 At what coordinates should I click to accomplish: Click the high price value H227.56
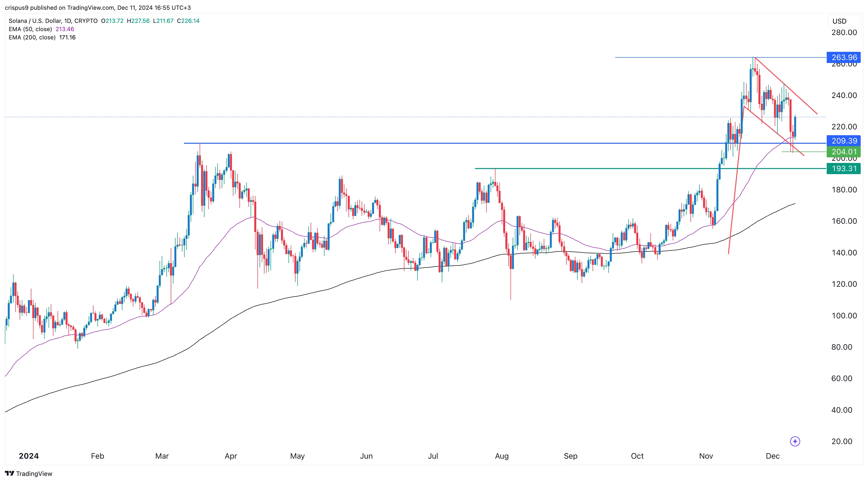138,21
